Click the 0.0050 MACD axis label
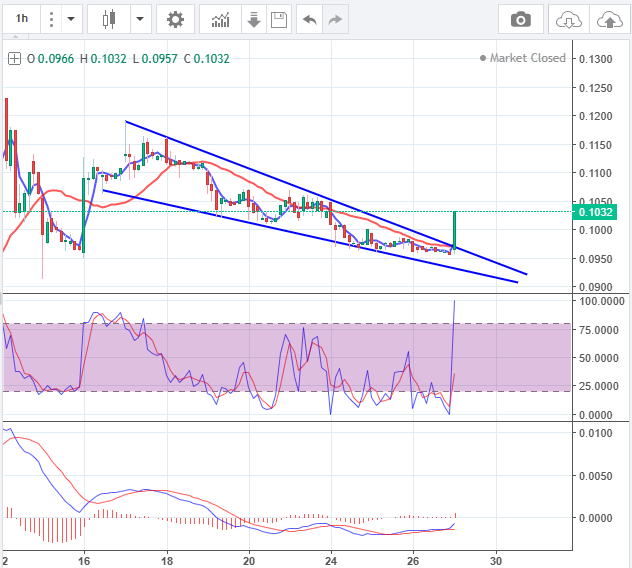 tap(595, 476)
